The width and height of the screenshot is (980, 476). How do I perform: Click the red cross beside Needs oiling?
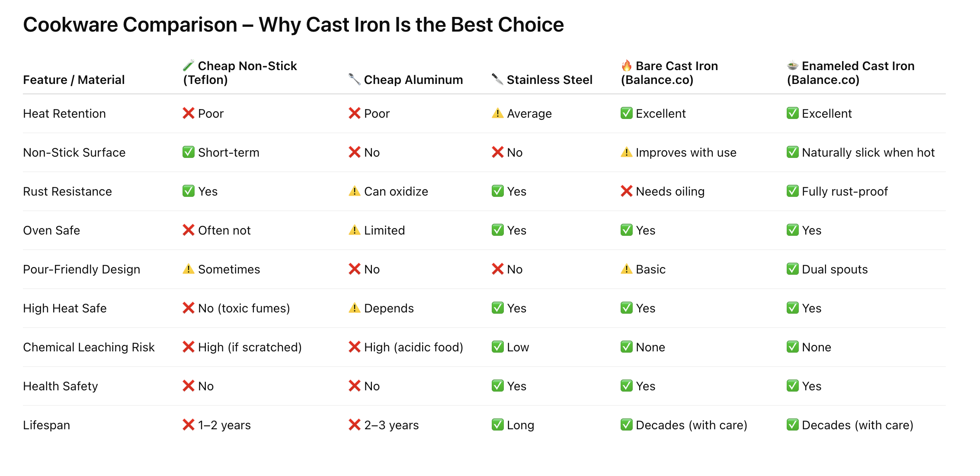626,191
